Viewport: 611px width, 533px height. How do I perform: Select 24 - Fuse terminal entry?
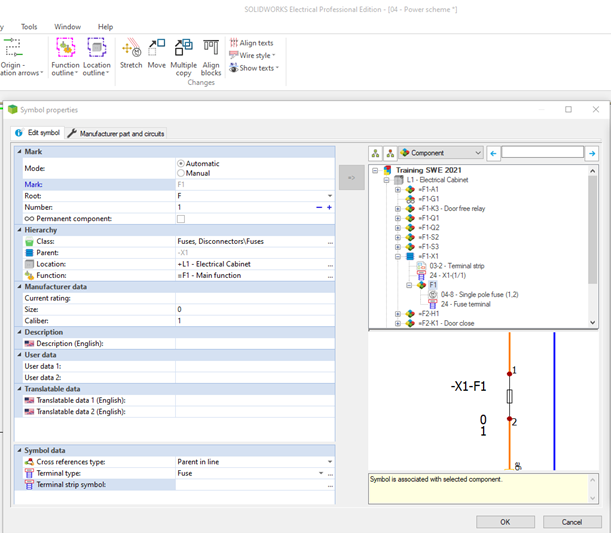pos(465,304)
